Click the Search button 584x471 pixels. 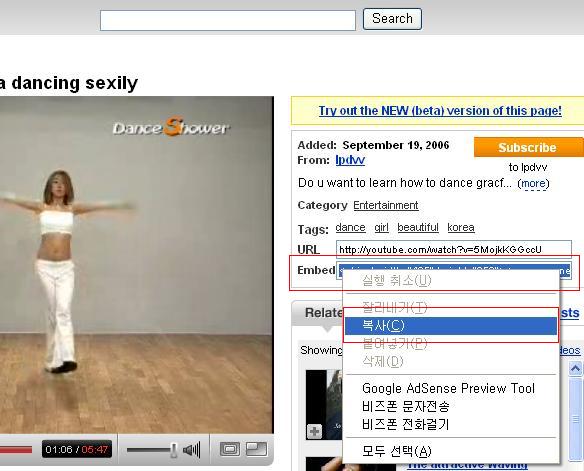coord(392,19)
